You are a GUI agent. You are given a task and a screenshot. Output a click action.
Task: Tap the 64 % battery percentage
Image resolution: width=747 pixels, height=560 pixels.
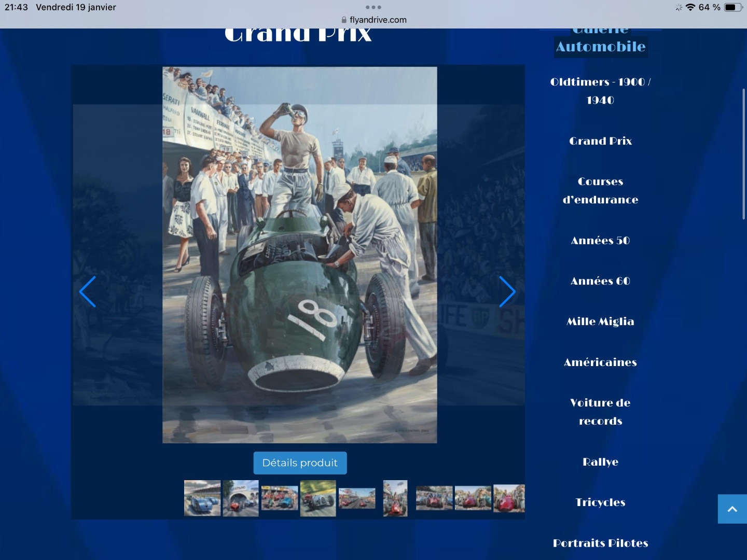coord(710,7)
